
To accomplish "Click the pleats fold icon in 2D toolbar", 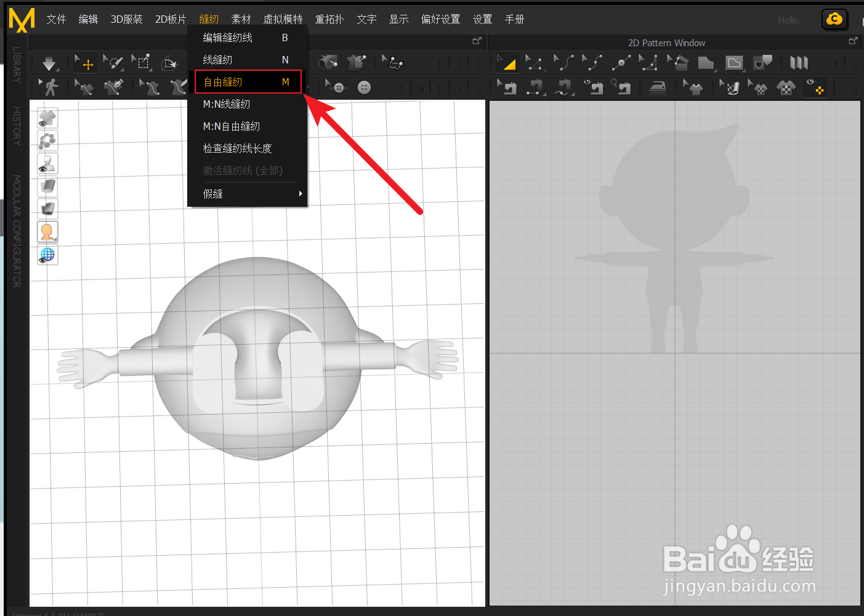I will (x=799, y=63).
